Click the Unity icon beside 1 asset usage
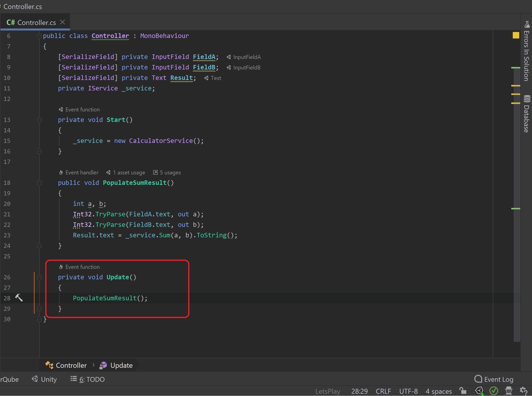Viewport: 532px width, 396px height. (x=108, y=172)
